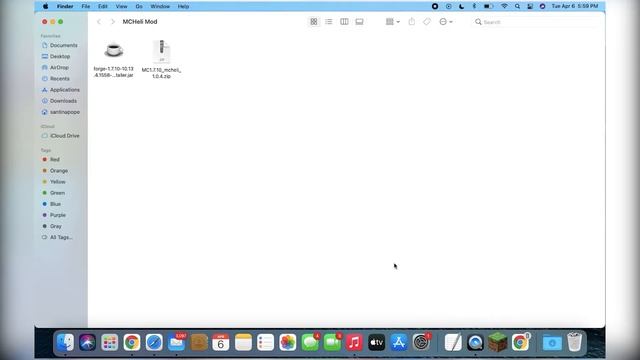Open the Edit menu
This screenshot has width=640, height=360.
[x=102, y=6]
